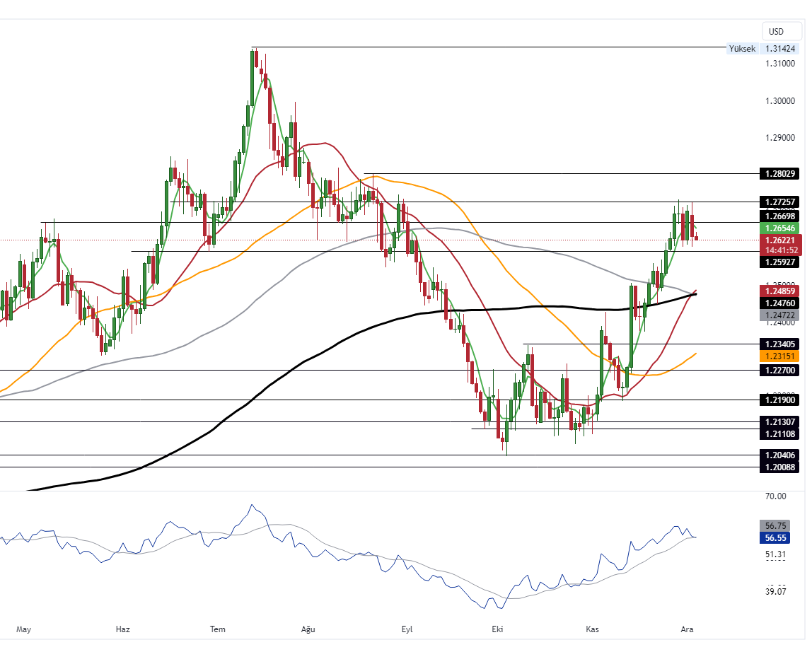Click the gray RSI average 56.75 label
This screenshot has width=812, height=664.
tap(775, 526)
